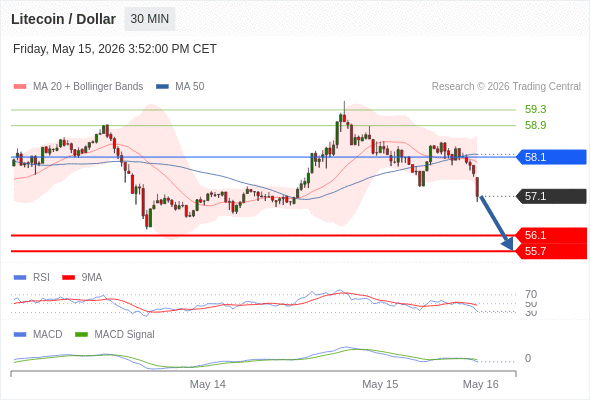Image resolution: width=590 pixels, height=400 pixels.
Task: Click the MA 20 + Bollinger Bands red swatch
Action: click(x=20, y=87)
